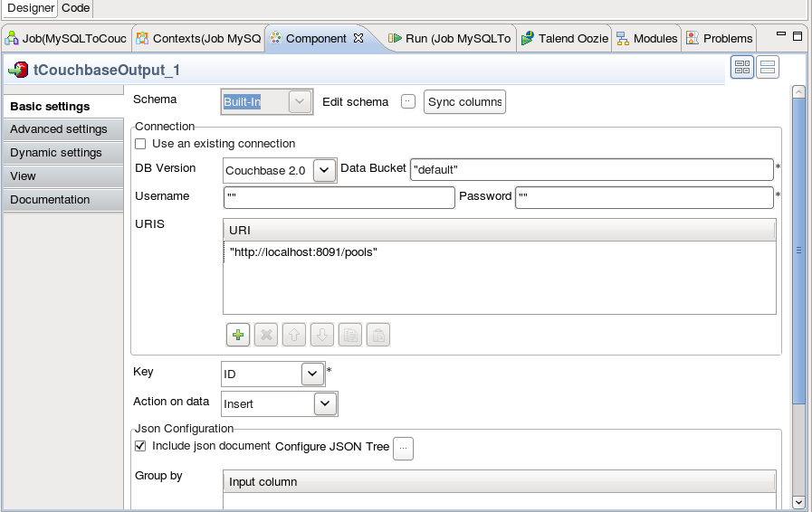The height and width of the screenshot is (512, 812).
Task: Select Basic settings in sidebar
Action: tap(63, 107)
